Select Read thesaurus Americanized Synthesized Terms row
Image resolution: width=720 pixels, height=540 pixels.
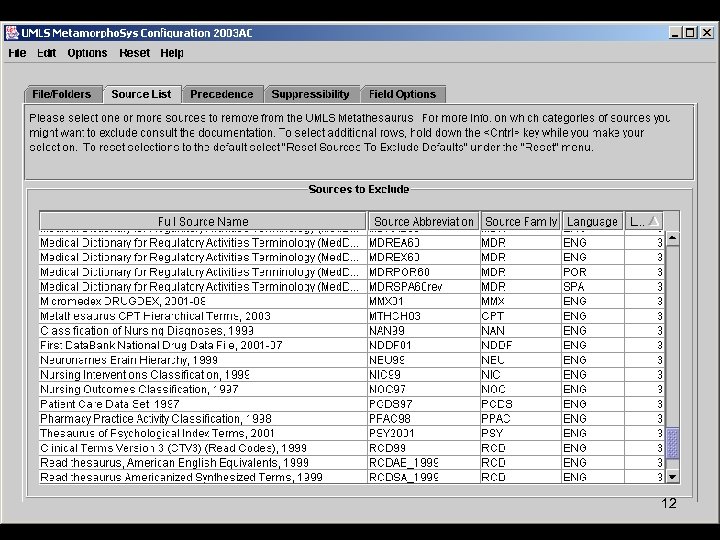click(352, 477)
